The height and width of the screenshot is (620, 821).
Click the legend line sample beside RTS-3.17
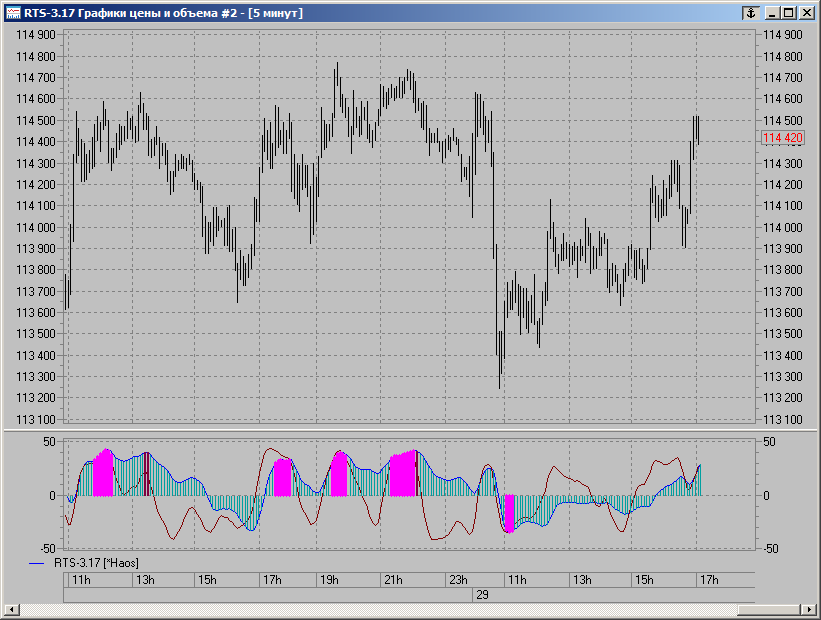click(x=39, y=564)
